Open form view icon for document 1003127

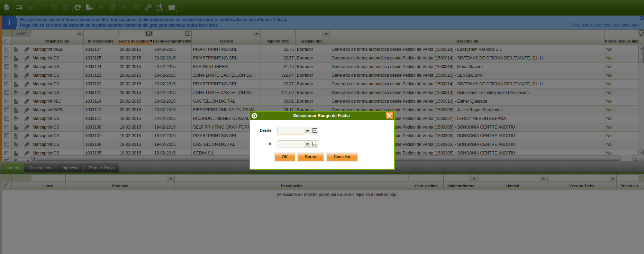[16, 49]
